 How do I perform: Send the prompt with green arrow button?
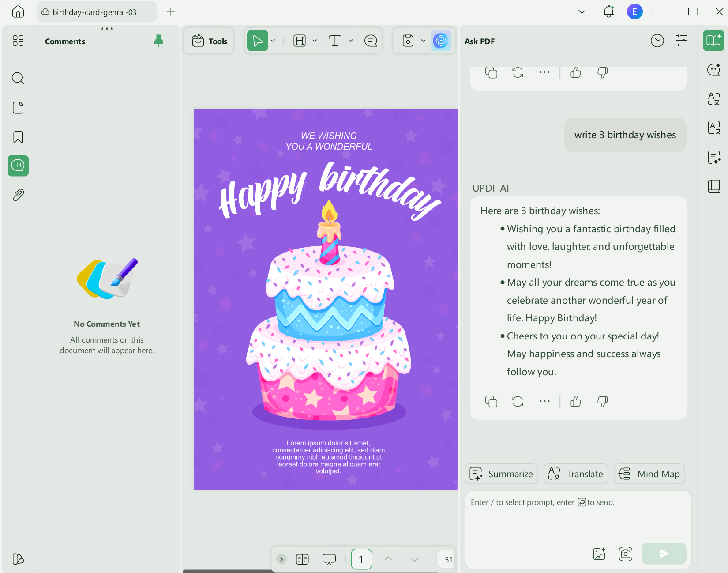[x=664, y=554]
